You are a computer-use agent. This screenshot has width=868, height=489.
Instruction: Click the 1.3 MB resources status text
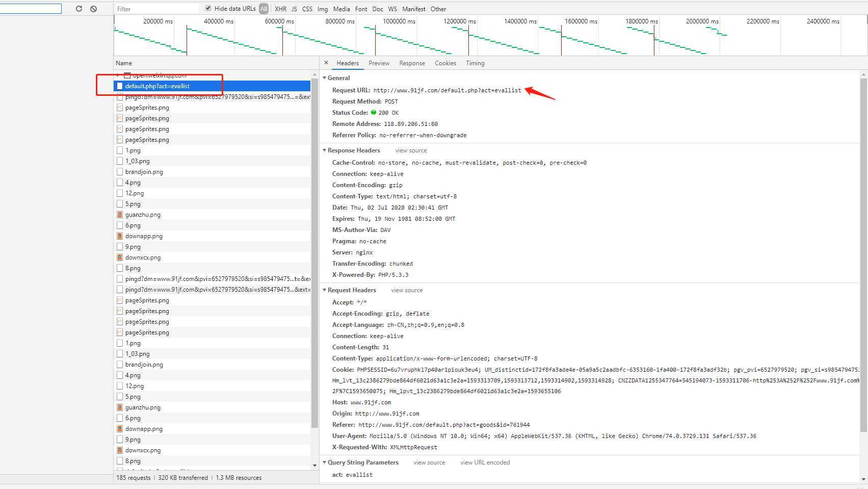tap(239, 478)
